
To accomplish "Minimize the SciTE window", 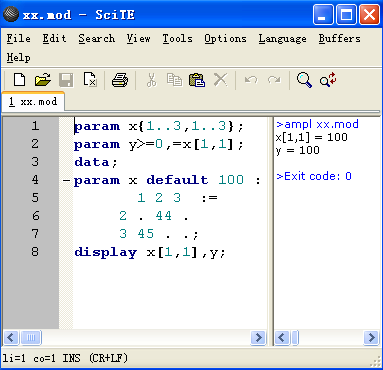I will (x=323, y=15).
